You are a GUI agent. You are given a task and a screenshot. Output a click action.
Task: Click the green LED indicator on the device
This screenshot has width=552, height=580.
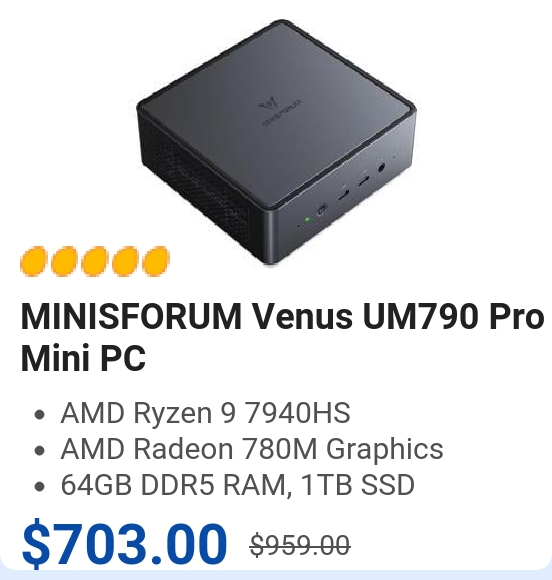[307, 219]
